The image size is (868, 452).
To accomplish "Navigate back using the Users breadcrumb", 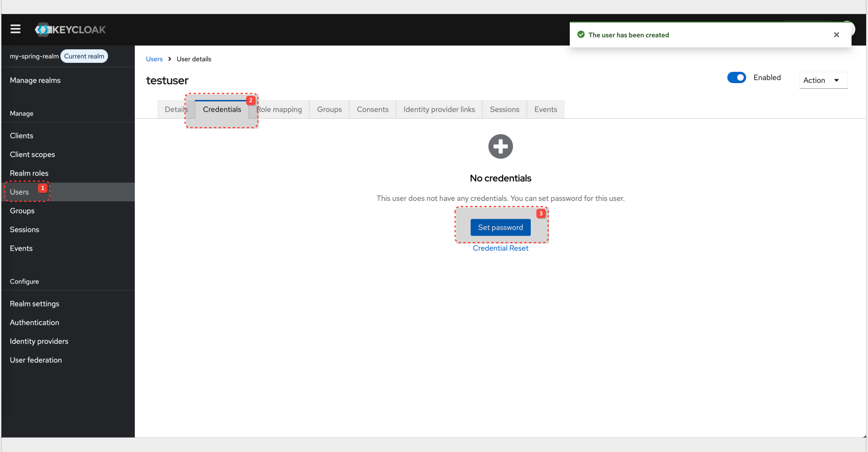I will pyautogui.click(x=154, y=59).
